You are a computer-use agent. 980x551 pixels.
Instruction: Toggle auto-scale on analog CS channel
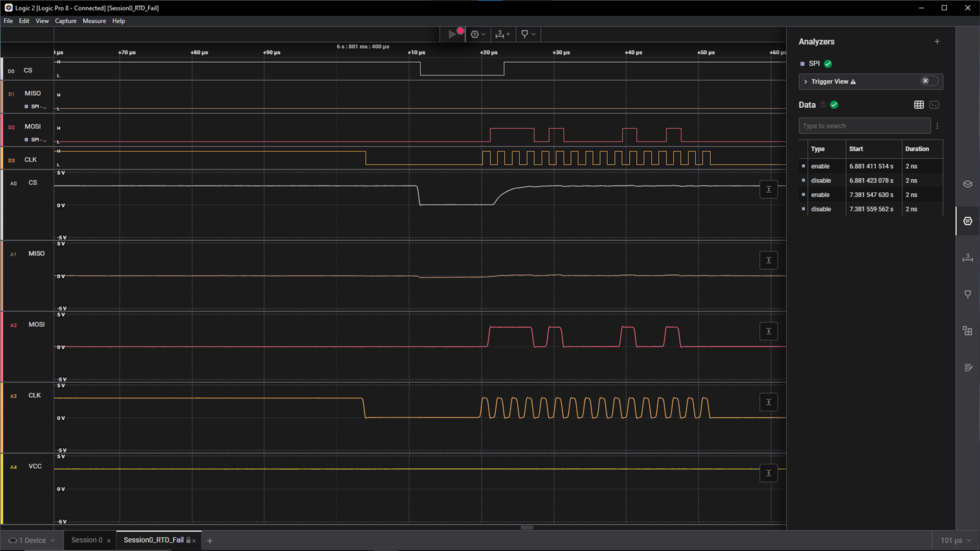tap(768, 189)
